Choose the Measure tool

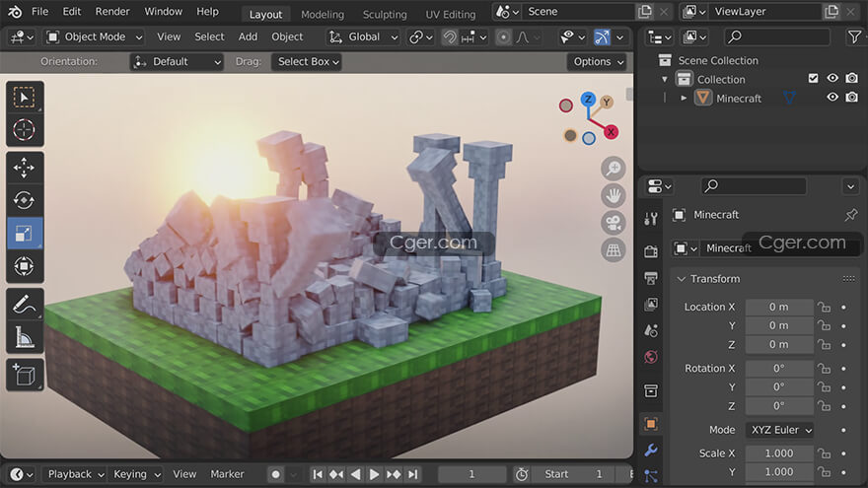(24, 337)
